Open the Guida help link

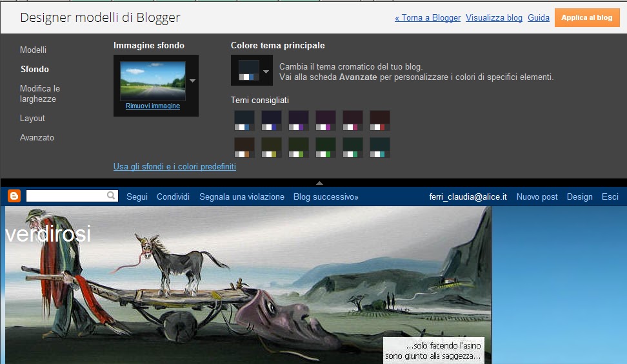click(538, 17)
